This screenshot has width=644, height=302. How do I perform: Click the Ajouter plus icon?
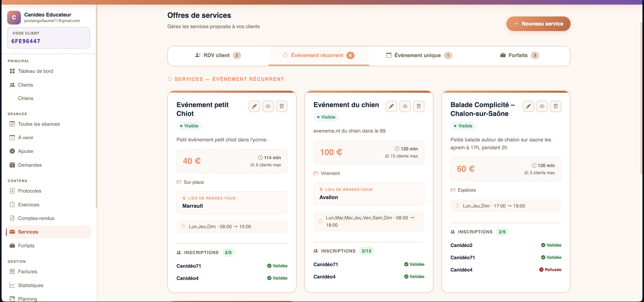point(12,151)
